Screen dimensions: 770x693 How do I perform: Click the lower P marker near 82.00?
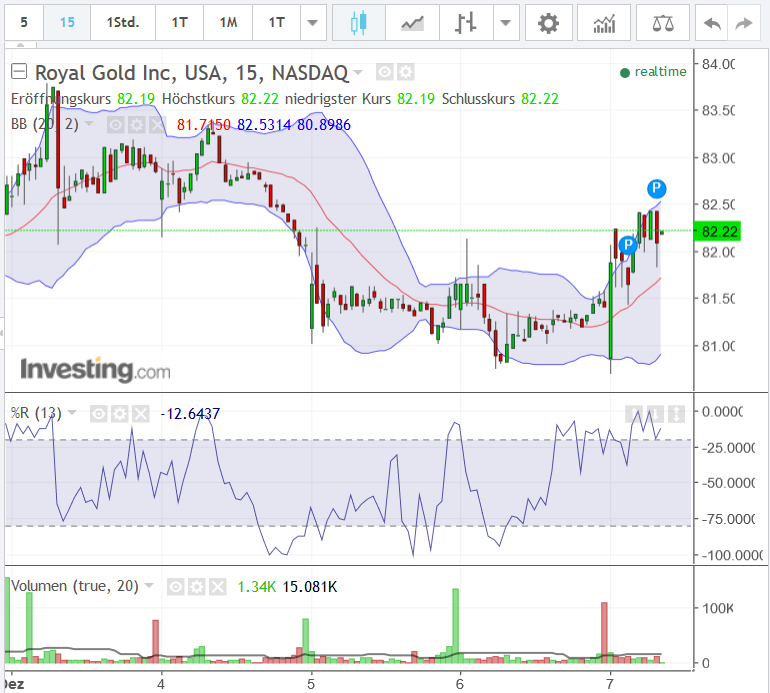coord(628,245)
